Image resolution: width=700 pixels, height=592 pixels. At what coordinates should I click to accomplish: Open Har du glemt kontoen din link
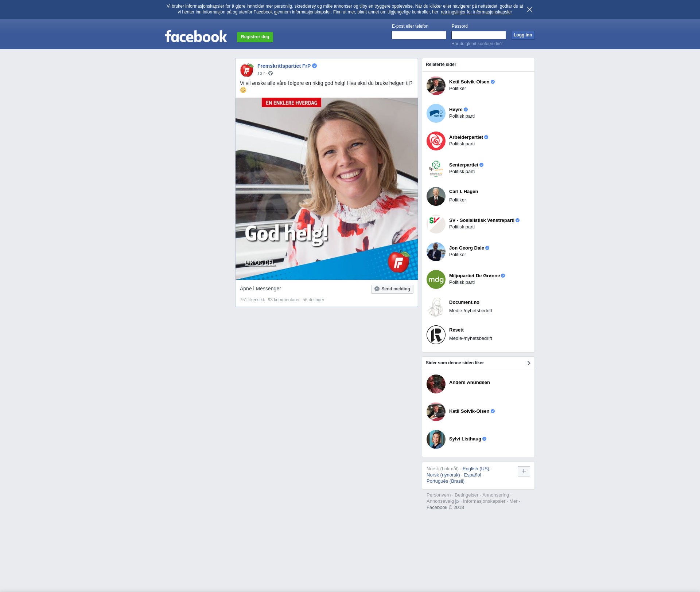tap(477, 44)
